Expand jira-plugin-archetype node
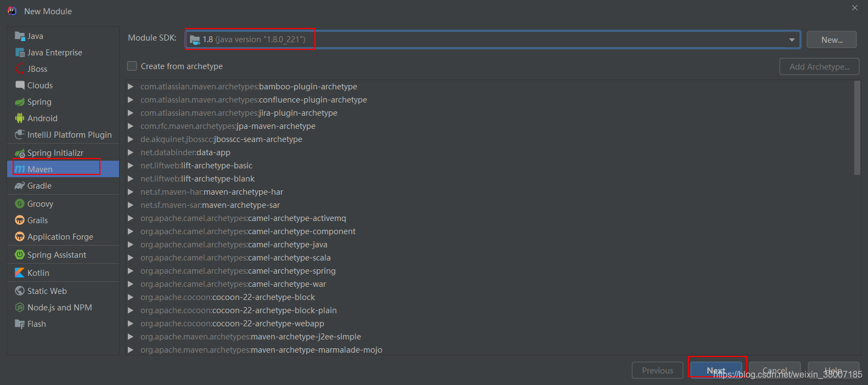Screen dimensions: 868x385 pyautogui.click(x=131, y=113)
